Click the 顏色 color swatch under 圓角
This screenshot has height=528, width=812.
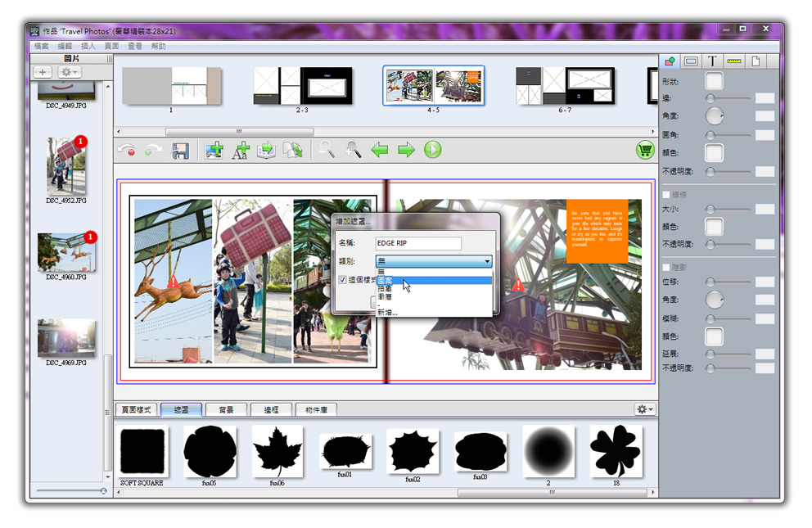(x=714, y=153)
